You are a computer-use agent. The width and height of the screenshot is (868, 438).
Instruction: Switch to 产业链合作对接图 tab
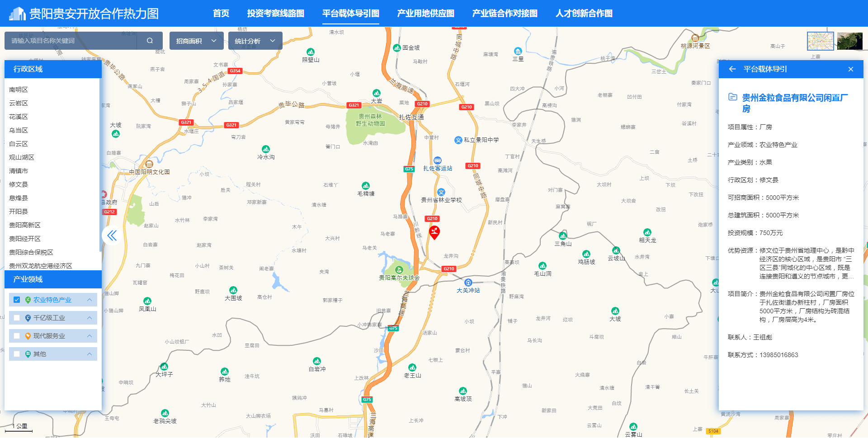(505, 14)
